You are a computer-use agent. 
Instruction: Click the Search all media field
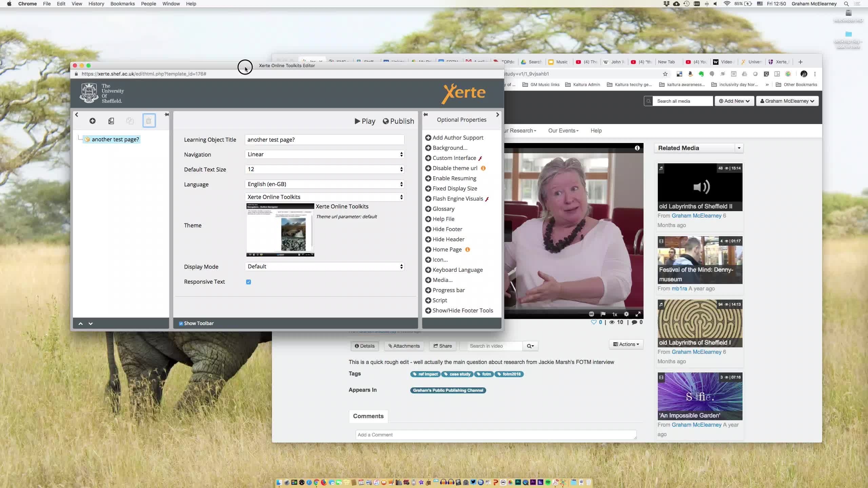tap(683, 101)
